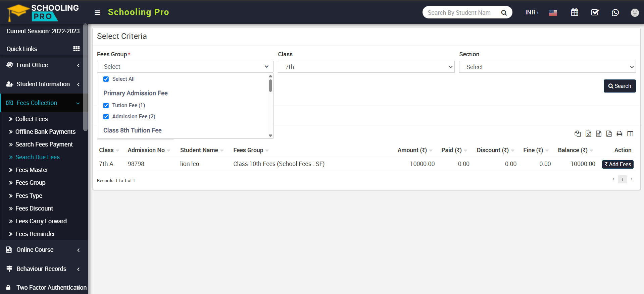Open the task checklist icon in header
Screen dimensions: 644x294
click(595, 12)
